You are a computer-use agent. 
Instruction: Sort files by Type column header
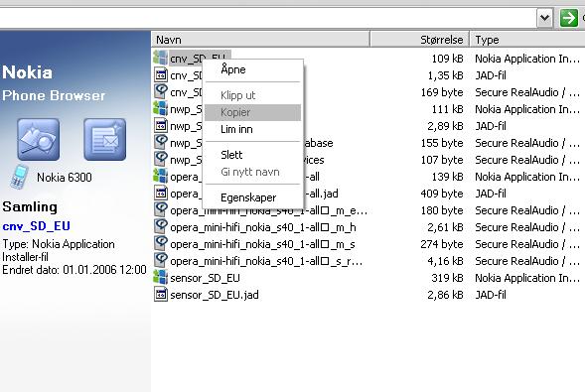pyautogui.click(x=527, y=40)
